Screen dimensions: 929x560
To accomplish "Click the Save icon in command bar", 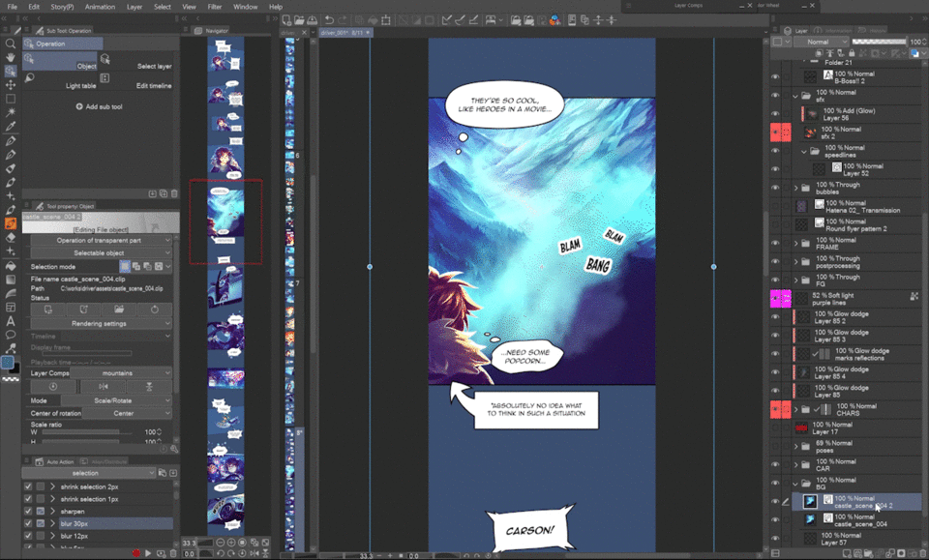I will click(313, 20).
